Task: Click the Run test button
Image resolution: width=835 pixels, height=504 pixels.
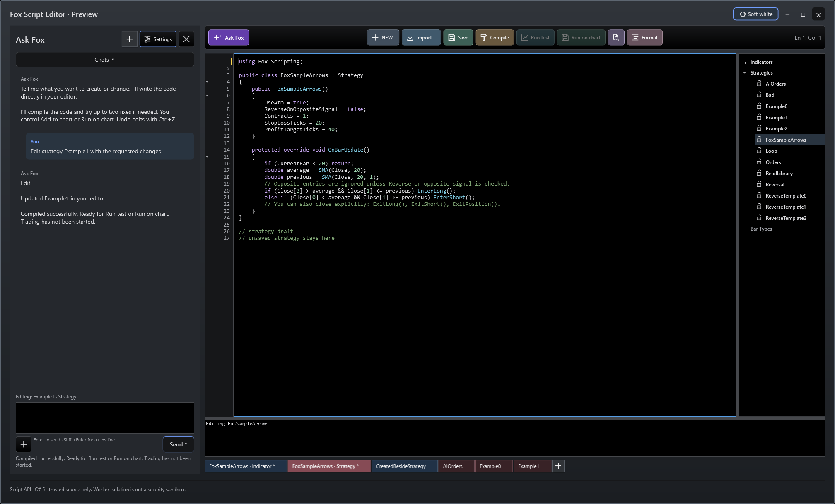Action: coord(535,38)
